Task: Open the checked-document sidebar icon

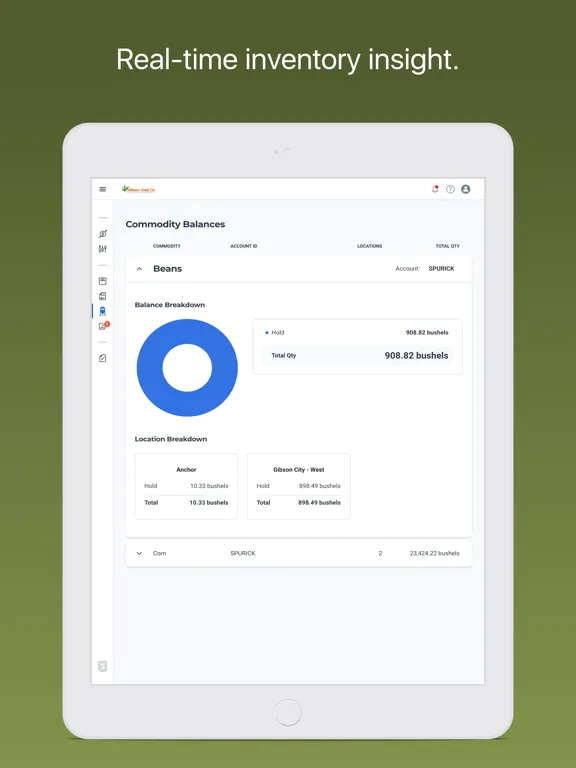Action: 102,358
